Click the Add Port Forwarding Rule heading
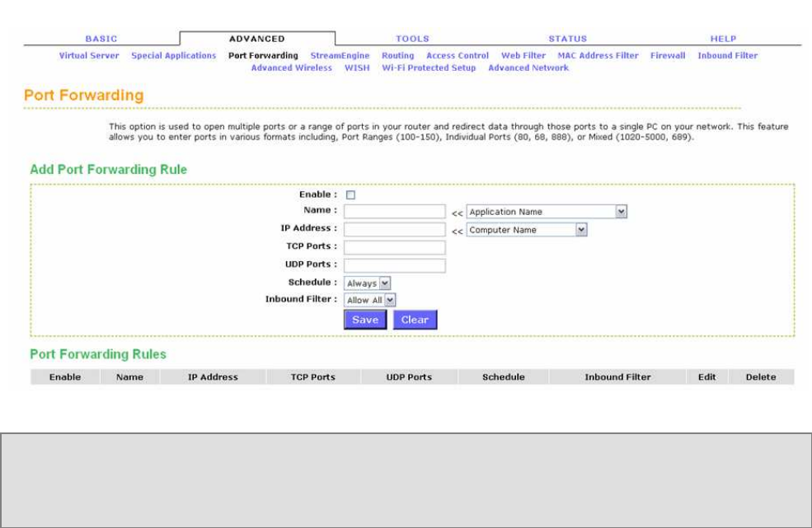 (108, 169)
